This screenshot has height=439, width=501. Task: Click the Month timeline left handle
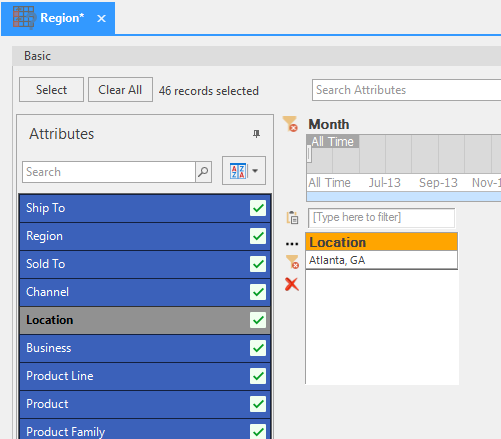[309, 155]
